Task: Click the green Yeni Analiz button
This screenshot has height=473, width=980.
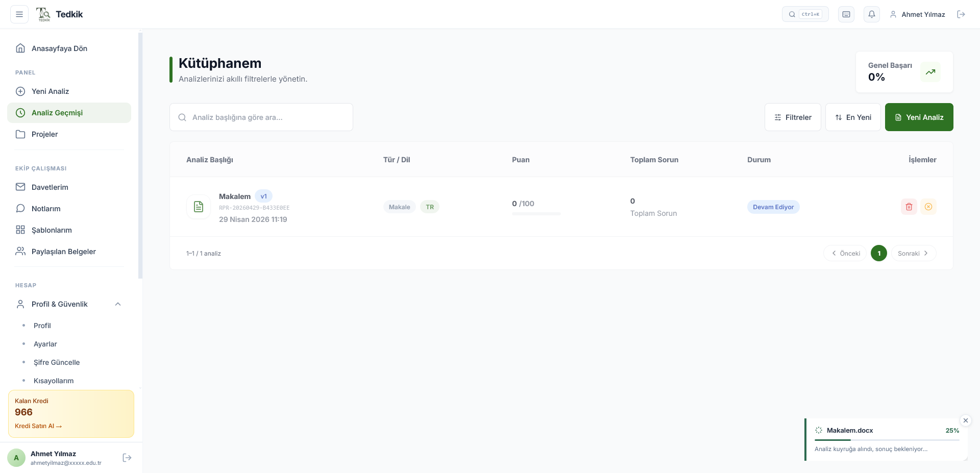Action: 919,117
